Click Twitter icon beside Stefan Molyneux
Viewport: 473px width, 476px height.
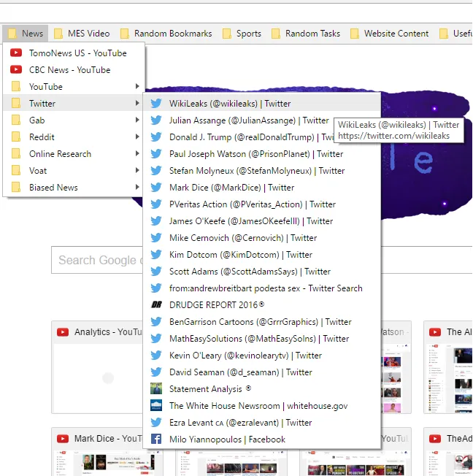tap(156, 171)
